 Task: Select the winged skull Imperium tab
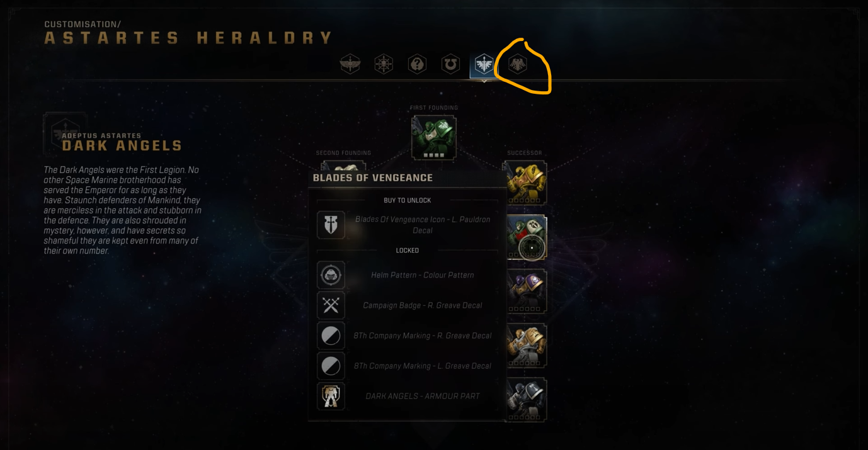350,64
